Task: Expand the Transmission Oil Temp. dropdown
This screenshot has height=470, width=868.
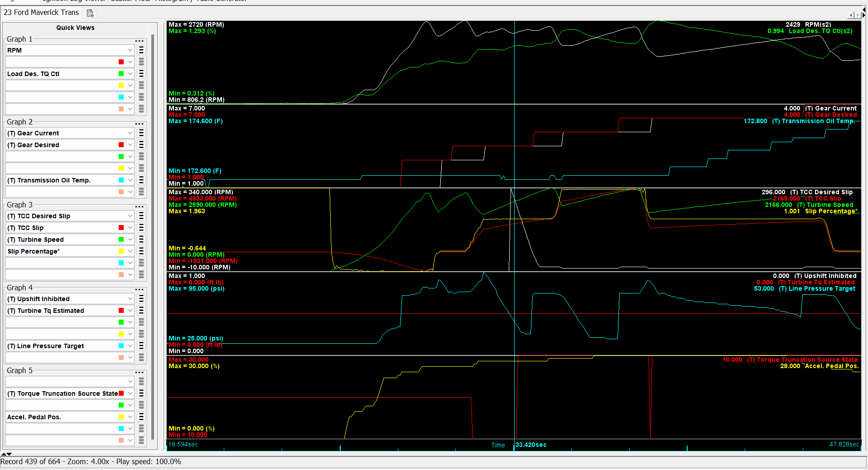Action: 130,180
